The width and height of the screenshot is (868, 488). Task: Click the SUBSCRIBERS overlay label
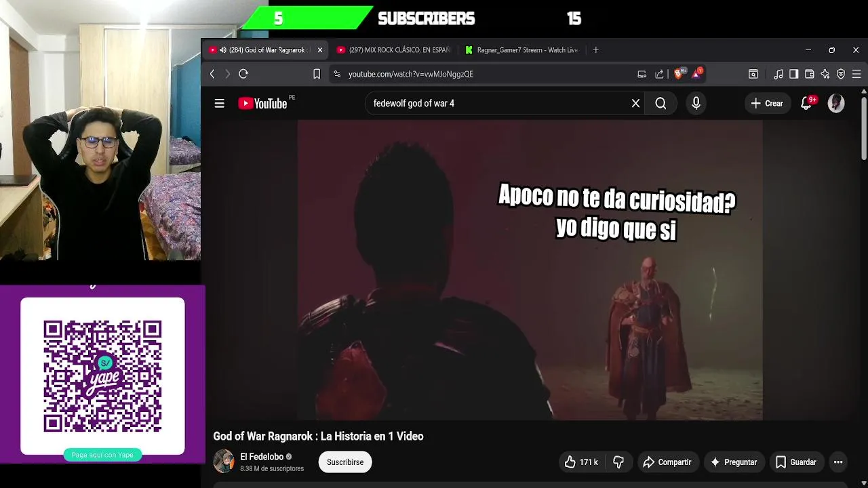coord(426,19)
